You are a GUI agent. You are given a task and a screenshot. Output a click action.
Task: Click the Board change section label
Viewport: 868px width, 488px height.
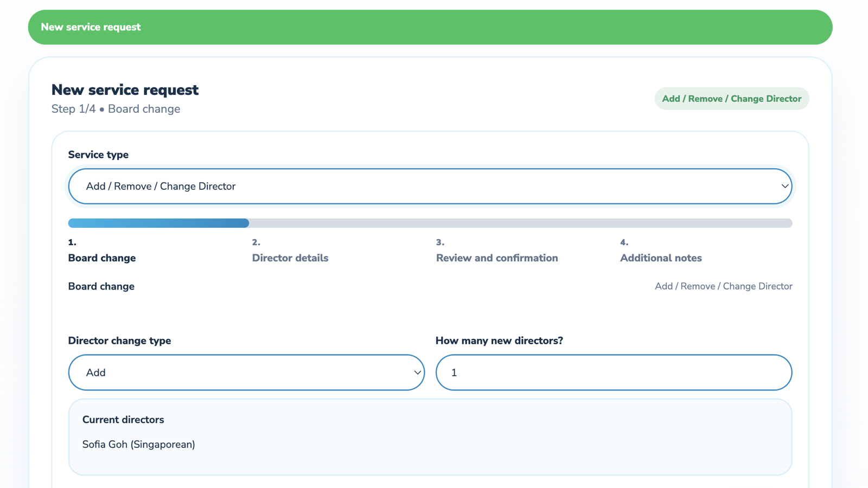pyautogui.click(x=101, y=286)
